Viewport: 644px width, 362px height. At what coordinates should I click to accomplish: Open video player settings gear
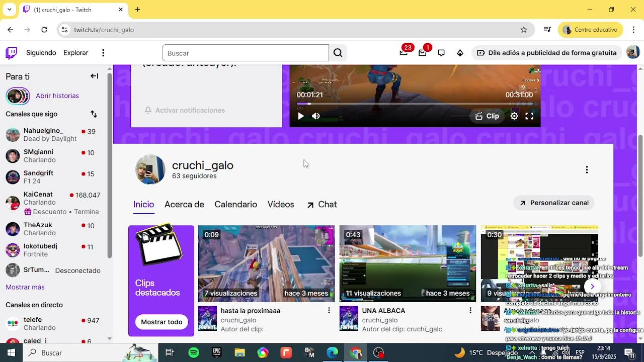(x=514, y=116)
